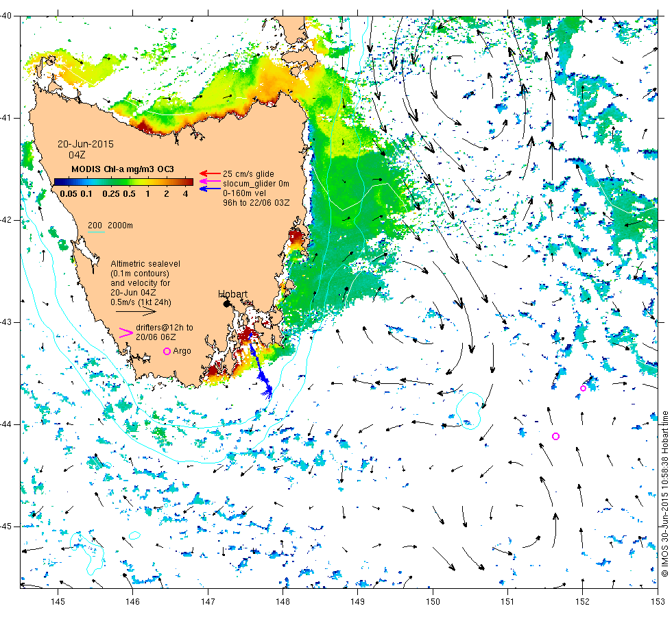
Task: Click the blue 0-160m vel legend arrow
Action: pos(210,189)
